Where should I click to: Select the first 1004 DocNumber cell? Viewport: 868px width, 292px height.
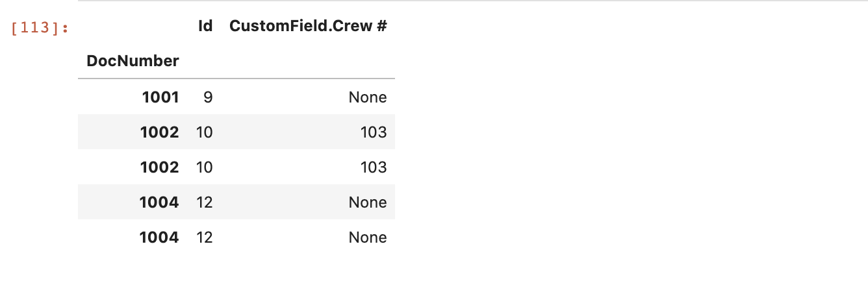(159, 202)
